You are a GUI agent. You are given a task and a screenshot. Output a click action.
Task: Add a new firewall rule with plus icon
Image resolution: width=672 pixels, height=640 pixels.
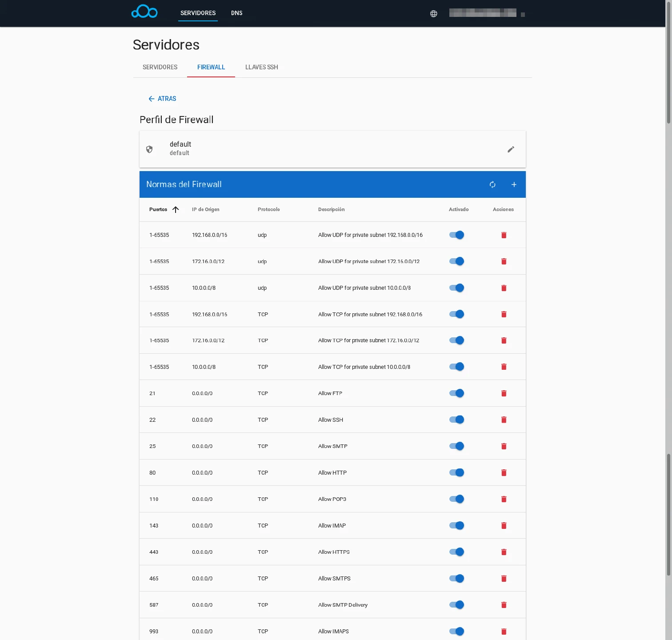514,184
